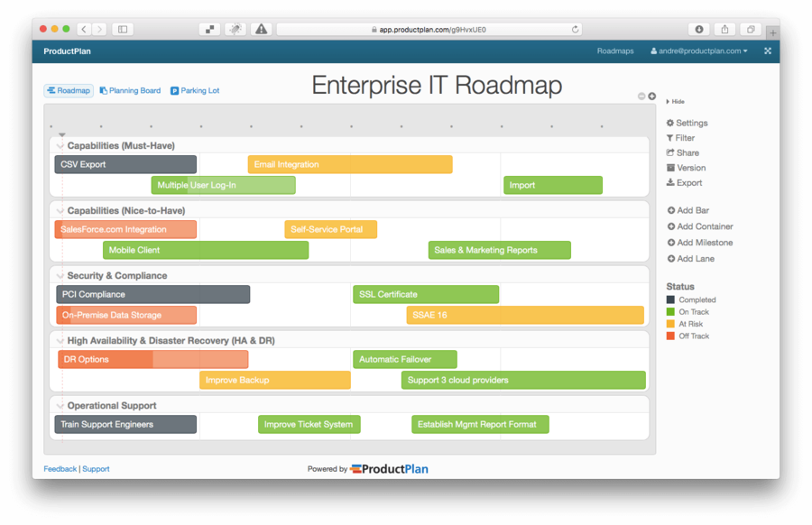
Task: Open the andre@productplan.com account dropdown
Action: tap(699, 51)
